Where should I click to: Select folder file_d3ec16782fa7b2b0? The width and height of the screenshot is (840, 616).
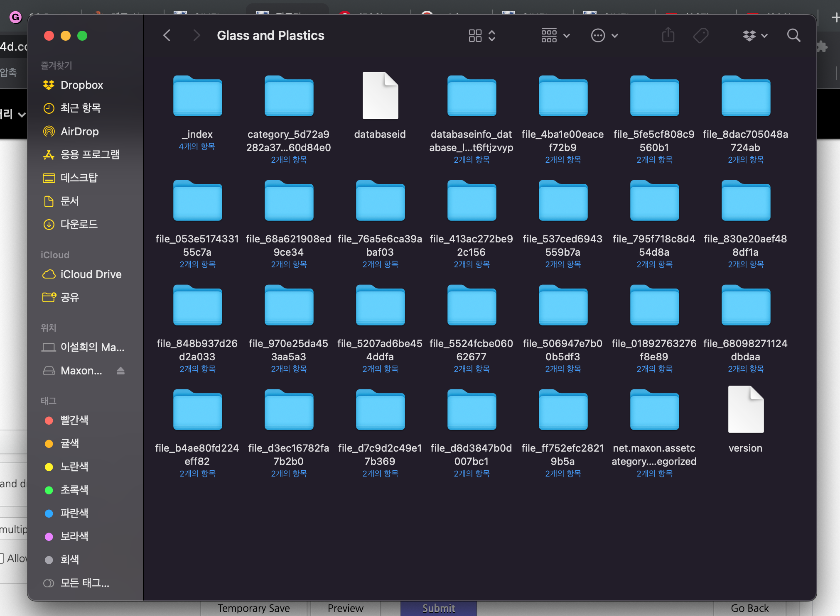point(289,410)
